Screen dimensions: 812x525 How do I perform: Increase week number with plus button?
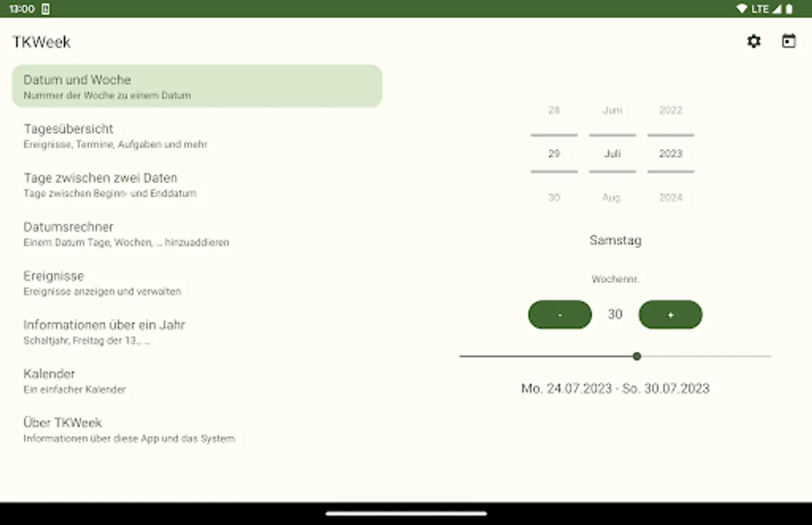(670, 314)
